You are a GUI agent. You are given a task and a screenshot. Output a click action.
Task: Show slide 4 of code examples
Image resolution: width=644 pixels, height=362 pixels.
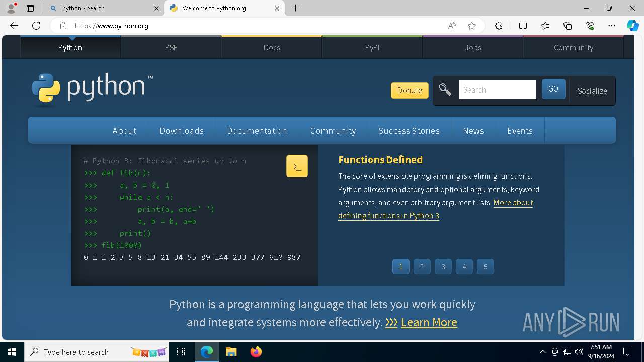(x=464, y=266)
